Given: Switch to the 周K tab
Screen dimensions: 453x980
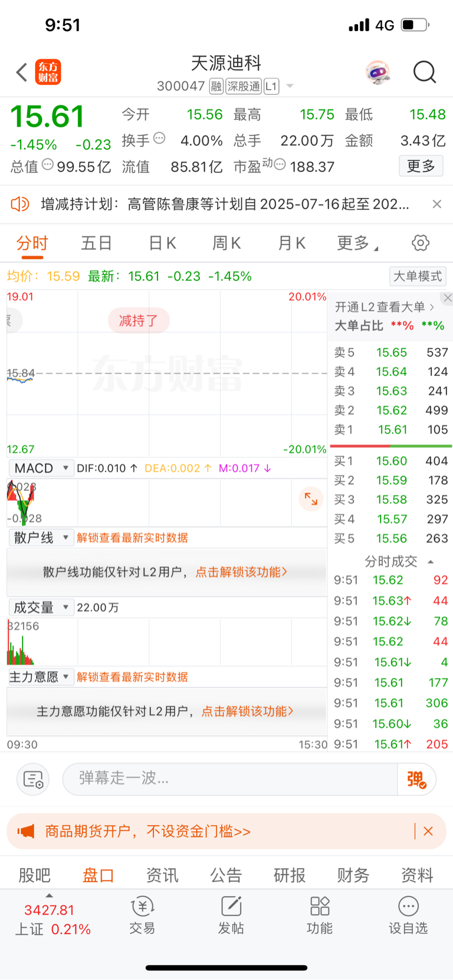Looking at the screenshot, I should click(x=226, y=243).
